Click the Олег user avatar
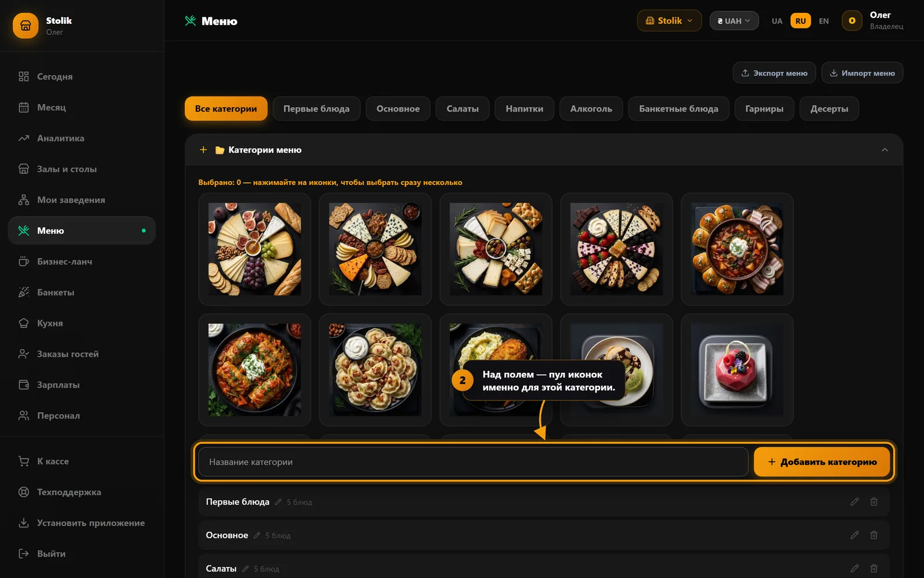This screenshot has width=924, height=578. [852, 21]
